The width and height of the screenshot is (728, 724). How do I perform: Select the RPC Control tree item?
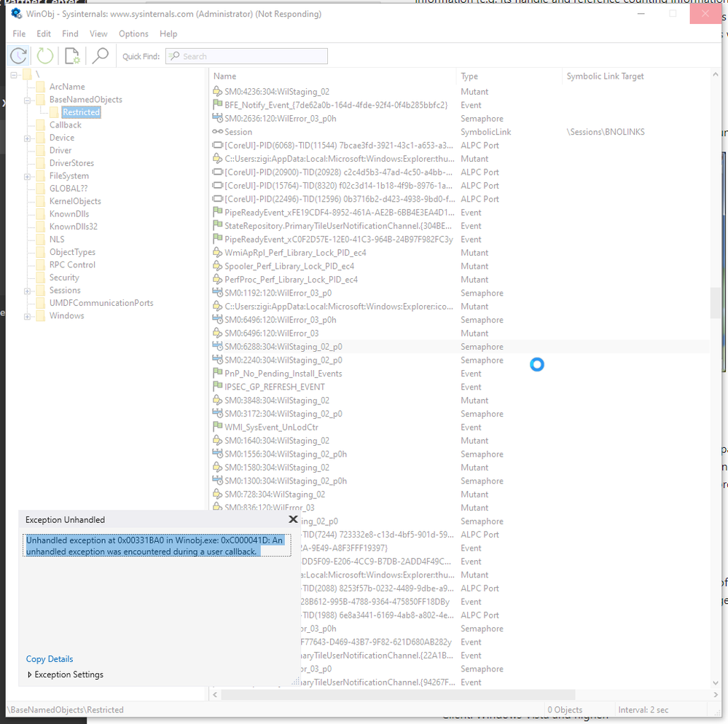coord(72,264)
